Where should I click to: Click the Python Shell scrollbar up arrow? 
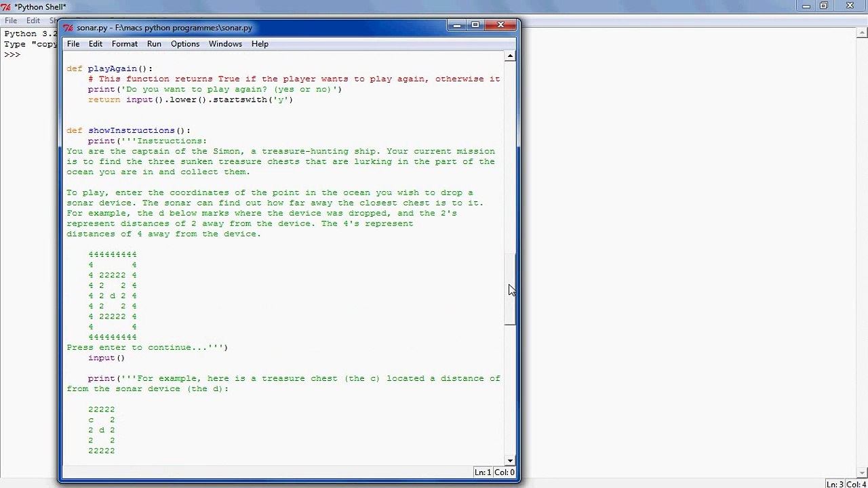pos(863,34)
